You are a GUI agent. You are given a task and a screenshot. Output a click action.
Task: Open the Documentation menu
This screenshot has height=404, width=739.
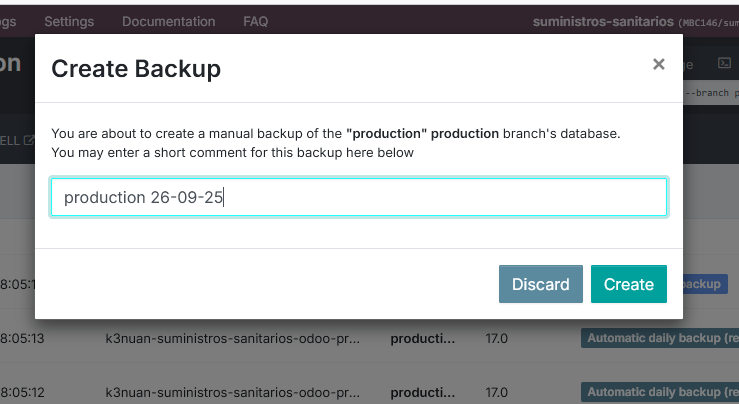pyautogui.click(x=168, y=21)
